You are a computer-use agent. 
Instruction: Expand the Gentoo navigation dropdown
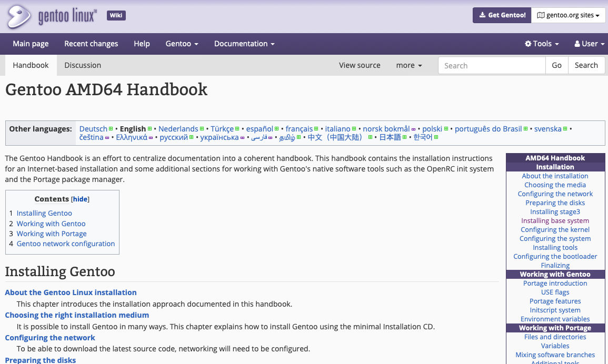[182, 44]
